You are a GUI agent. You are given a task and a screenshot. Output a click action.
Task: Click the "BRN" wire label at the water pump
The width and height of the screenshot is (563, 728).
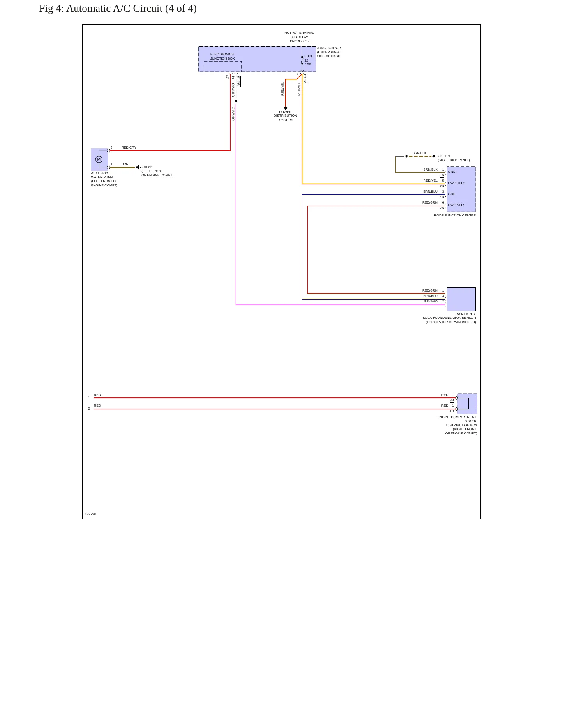click(125, 164)
